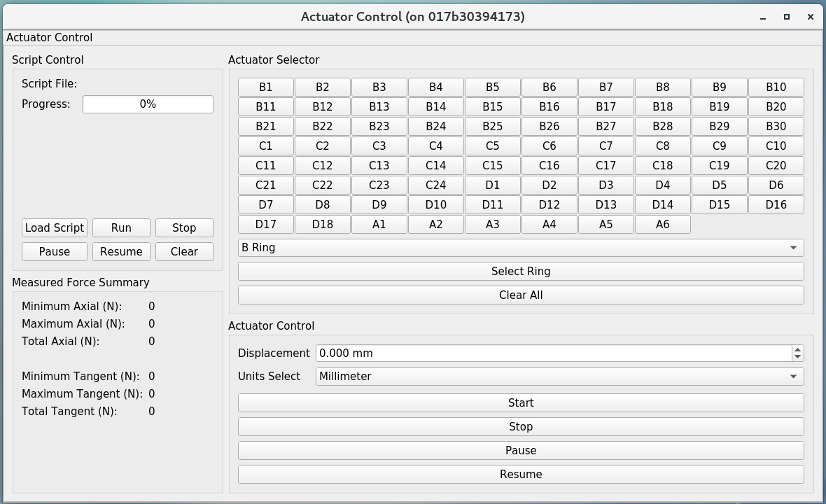Stop the script in Script Control
This screenshot has height=504, width=826.
coord(184,228)
